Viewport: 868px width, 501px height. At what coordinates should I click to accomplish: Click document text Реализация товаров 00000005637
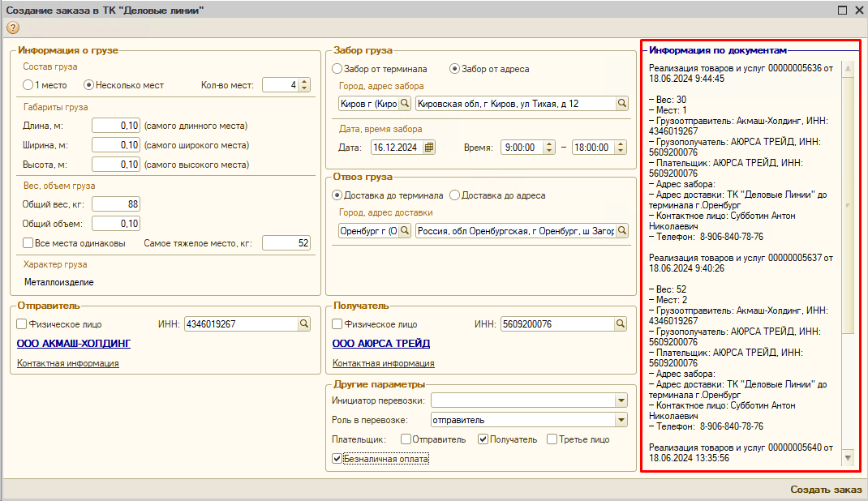pyautogui.click(x=741, y=263)
